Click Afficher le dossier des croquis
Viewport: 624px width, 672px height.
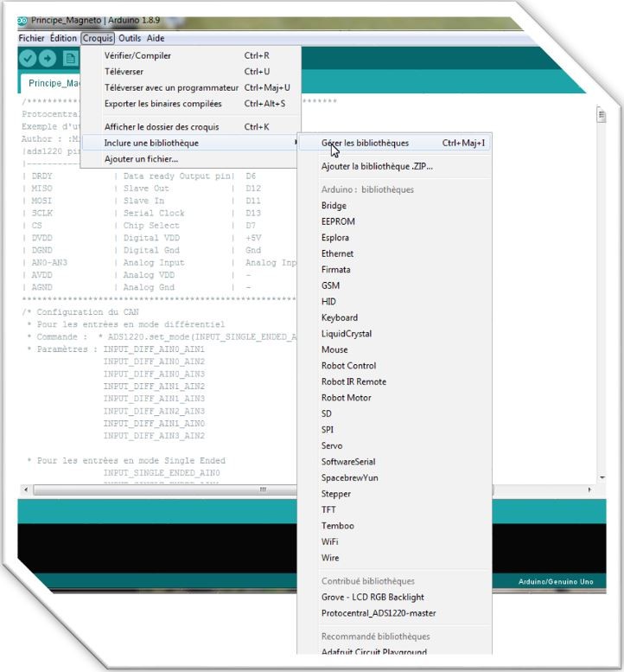pyautogui.click(x=162, y=127)
